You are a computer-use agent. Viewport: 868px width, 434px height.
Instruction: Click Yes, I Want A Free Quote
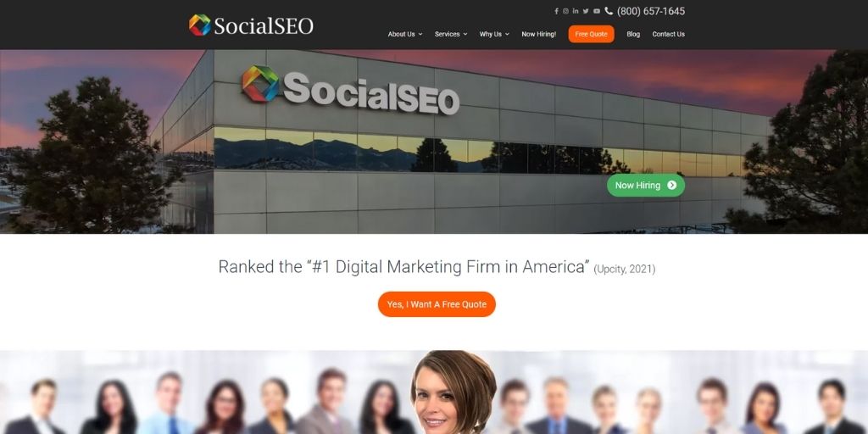[x=437, y=304]
